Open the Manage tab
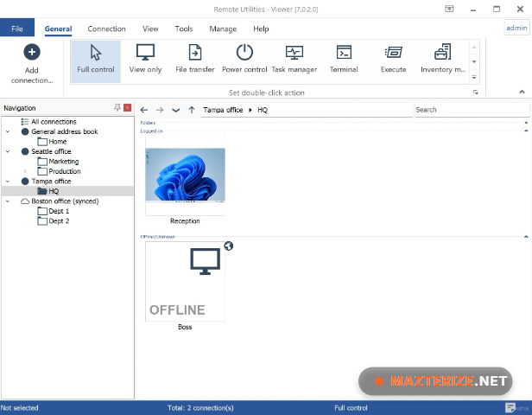The height and width of the screenshot is (415, 532). coord(223,29)
